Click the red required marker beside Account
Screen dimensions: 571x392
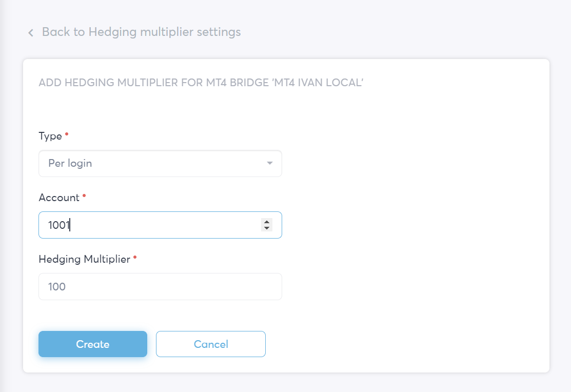click(x=84, y=196)
